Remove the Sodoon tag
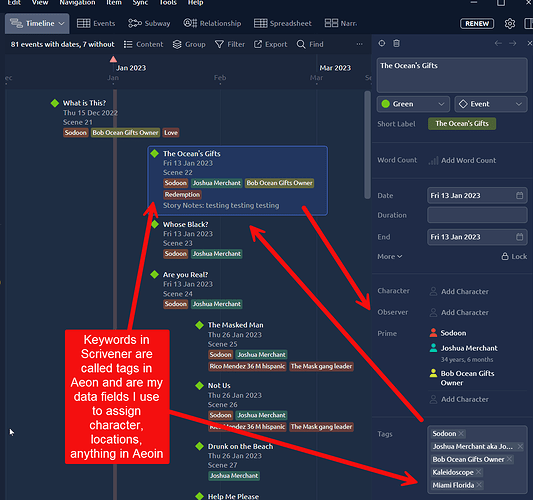The height and width of the screenshot is (500, 533). (x=461, y=433)
